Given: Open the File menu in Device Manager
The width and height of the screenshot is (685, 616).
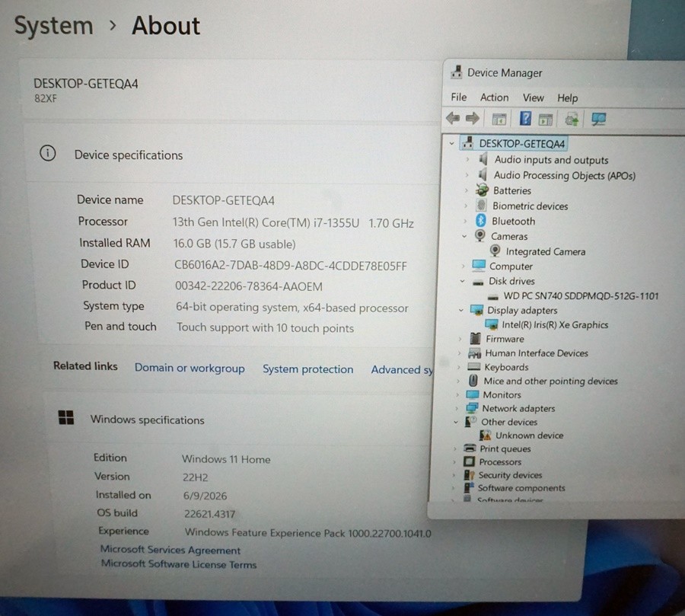Looking at the screenshot, I should pos(459,97).
